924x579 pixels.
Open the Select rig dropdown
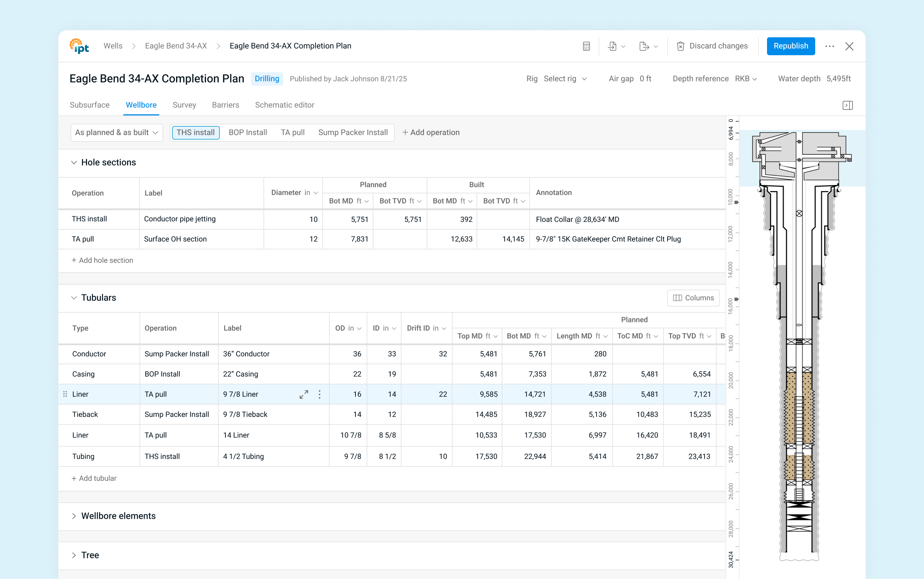[565, 79]
